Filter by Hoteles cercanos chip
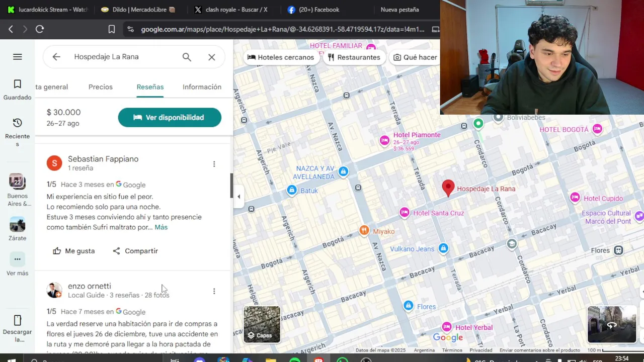This screenshot has height=362, width=644. tap(281, 57)
